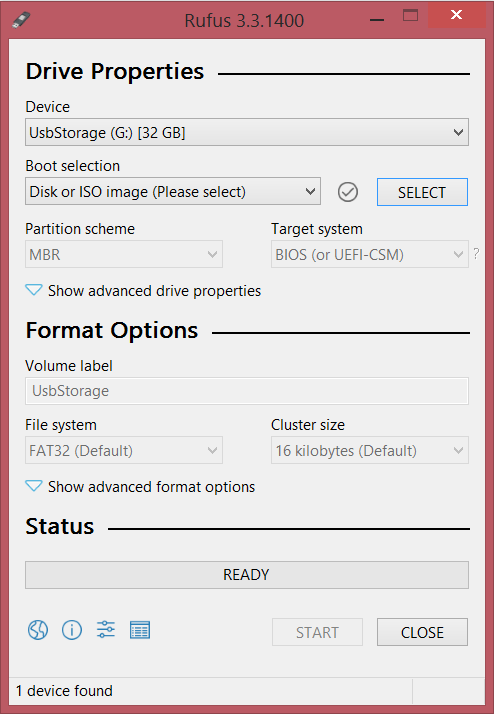Open the File system FAT32 dropdown
The height and width of the screenshot is (714, 494).
124,451
